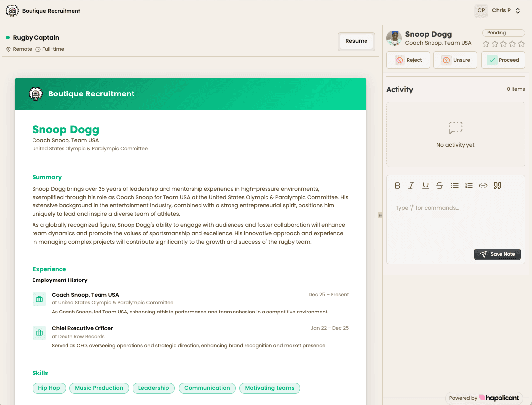Rate candidate four stars
The height and width of the screenshot is (405, 532).
512,44
